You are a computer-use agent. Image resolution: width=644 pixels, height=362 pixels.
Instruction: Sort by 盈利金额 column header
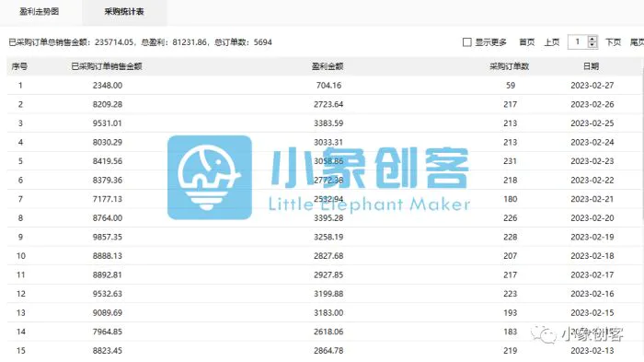coord(328,66)
